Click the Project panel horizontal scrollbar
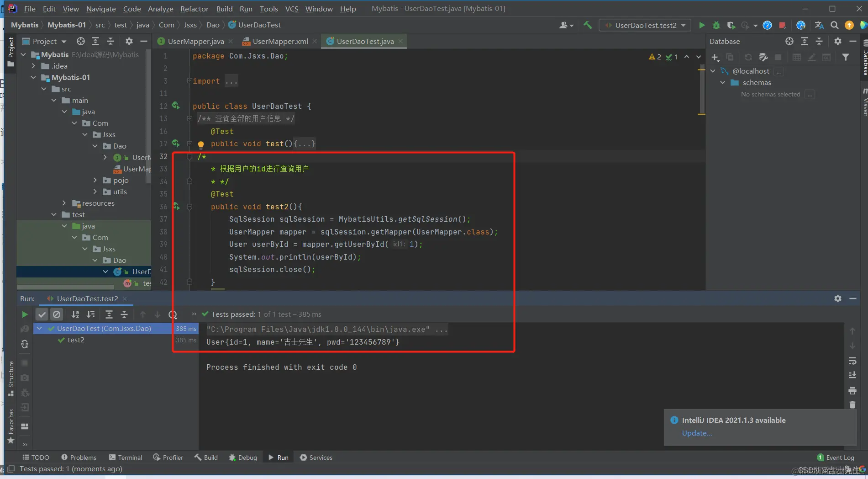868x479 pixels. pos(66,287)
